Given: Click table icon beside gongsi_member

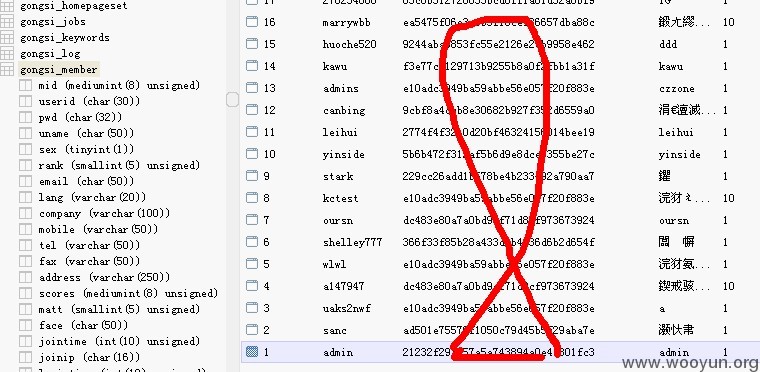Looking at the screenshot, I should click(7, 70).
